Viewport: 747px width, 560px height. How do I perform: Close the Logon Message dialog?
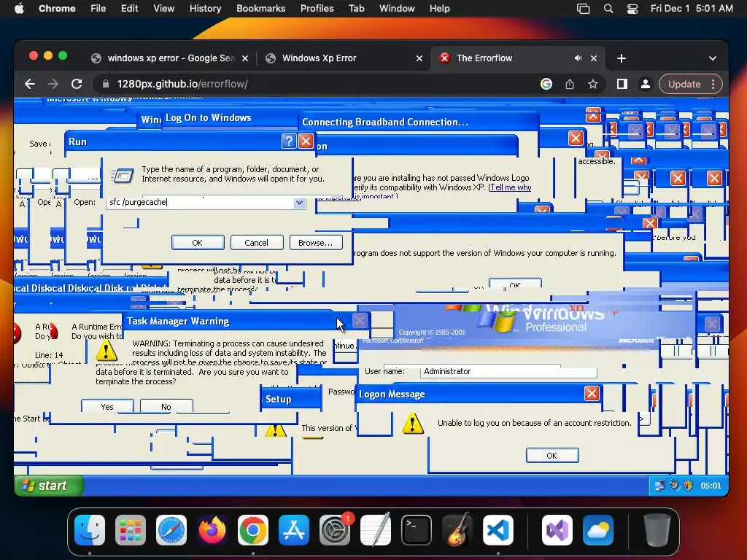tap(592, 393)
